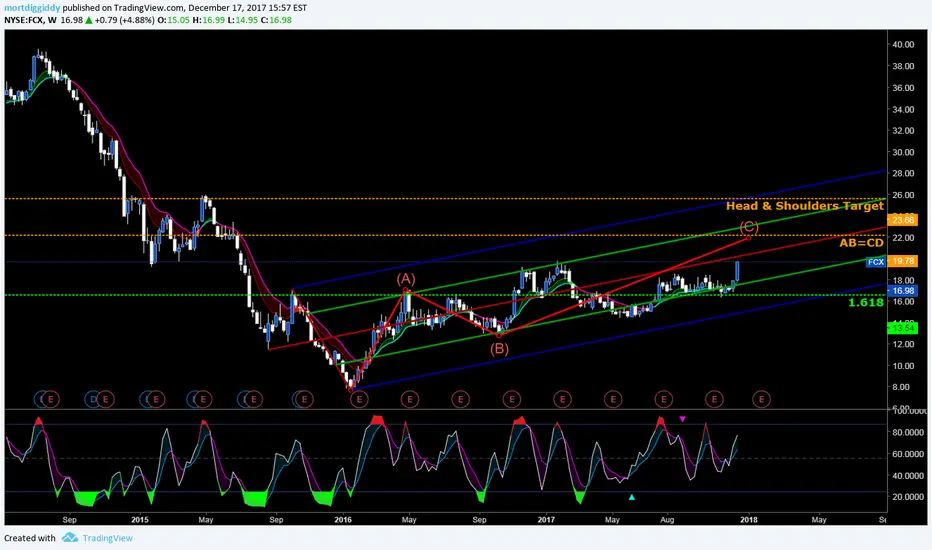This screenshot has width=932, height=550.
Task: Select the C:16.98 close value
Action: [x=276, y=20]
